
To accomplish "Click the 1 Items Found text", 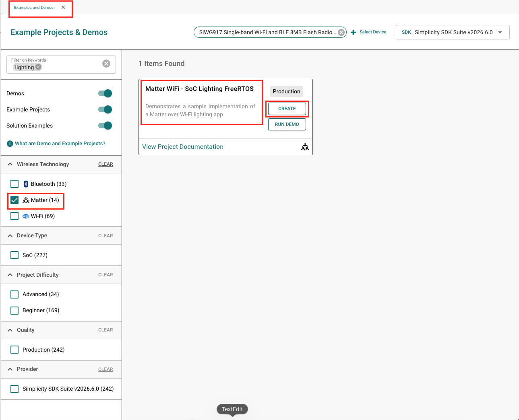I will tap(161, 64).
